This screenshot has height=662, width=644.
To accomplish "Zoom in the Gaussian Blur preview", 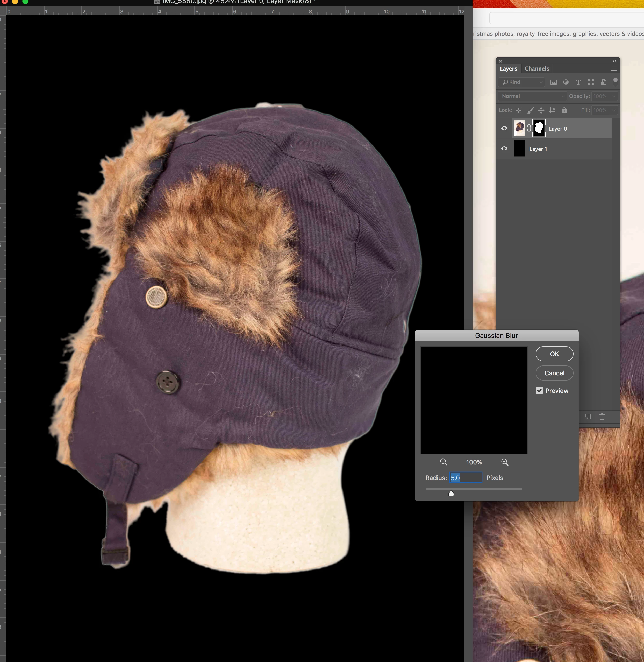I will [505, 462].
